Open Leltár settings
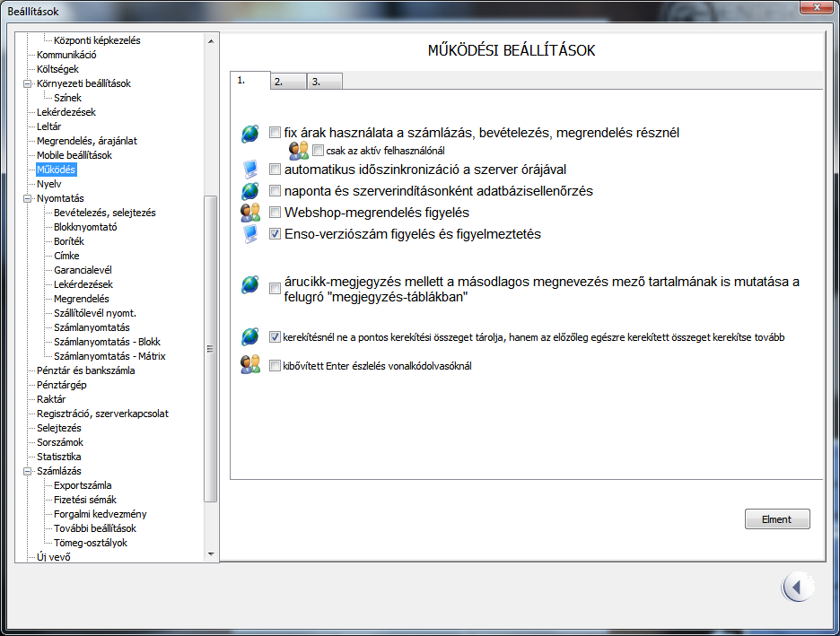 click(x=48, y=126)
